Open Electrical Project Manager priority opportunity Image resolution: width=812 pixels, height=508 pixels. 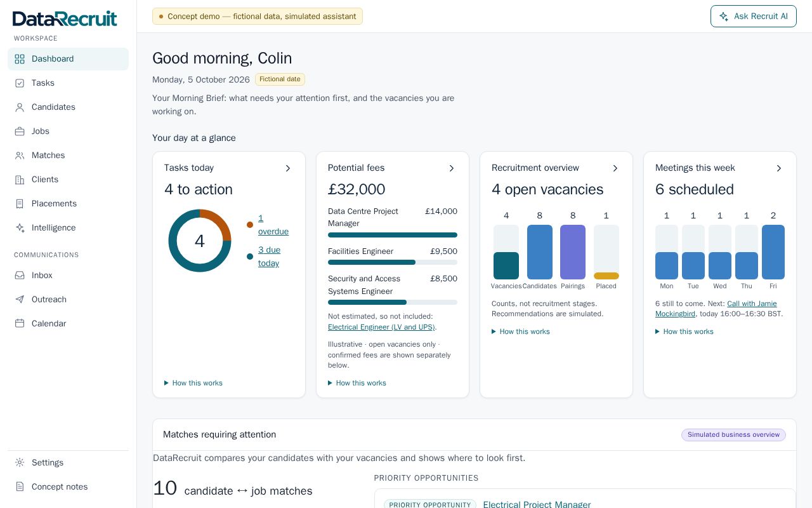(537, 505)
